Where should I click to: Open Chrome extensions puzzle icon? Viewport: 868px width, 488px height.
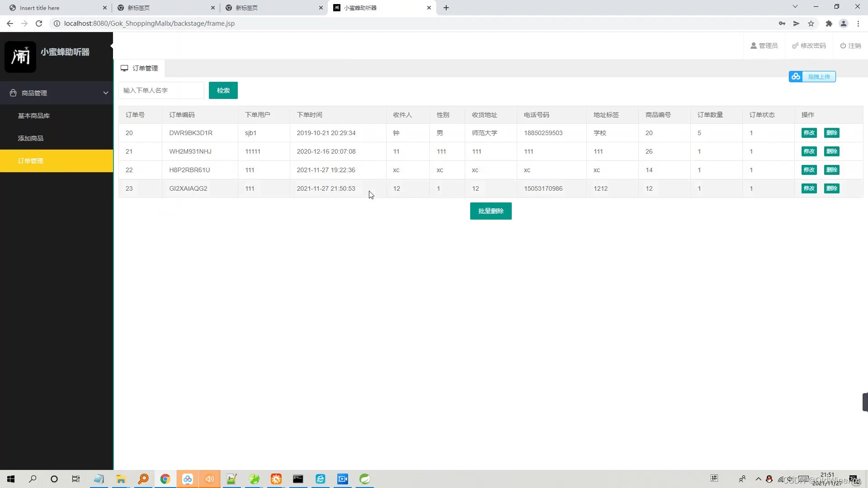point(829,23)
